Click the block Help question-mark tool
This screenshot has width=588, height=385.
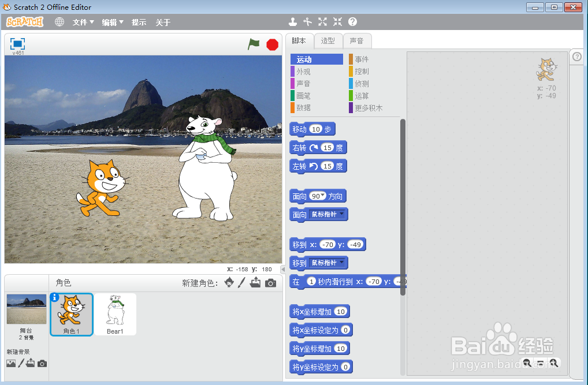point(352,22)
